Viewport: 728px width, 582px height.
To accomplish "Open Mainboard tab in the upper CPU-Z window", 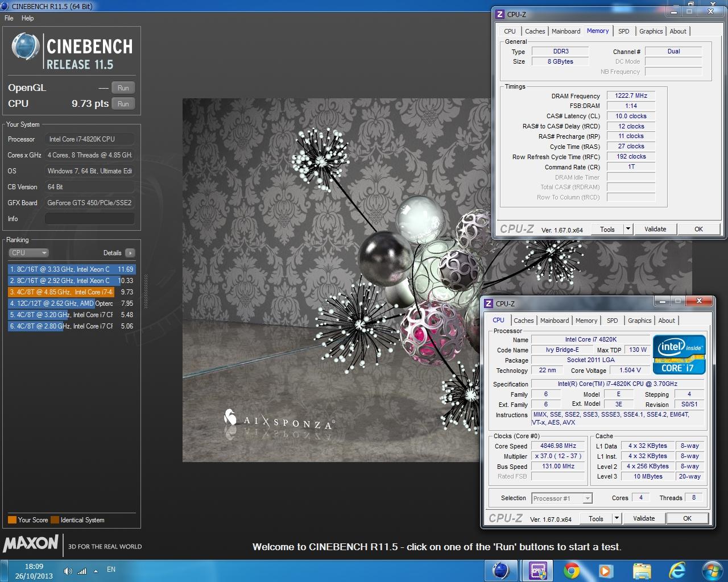I will [566, 31].
